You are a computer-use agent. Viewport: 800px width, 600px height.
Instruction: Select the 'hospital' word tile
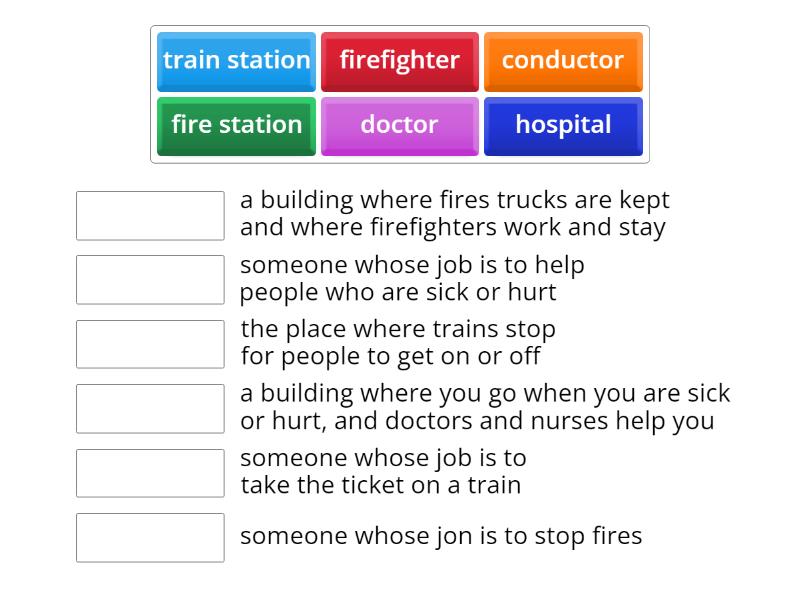[564, 125]
